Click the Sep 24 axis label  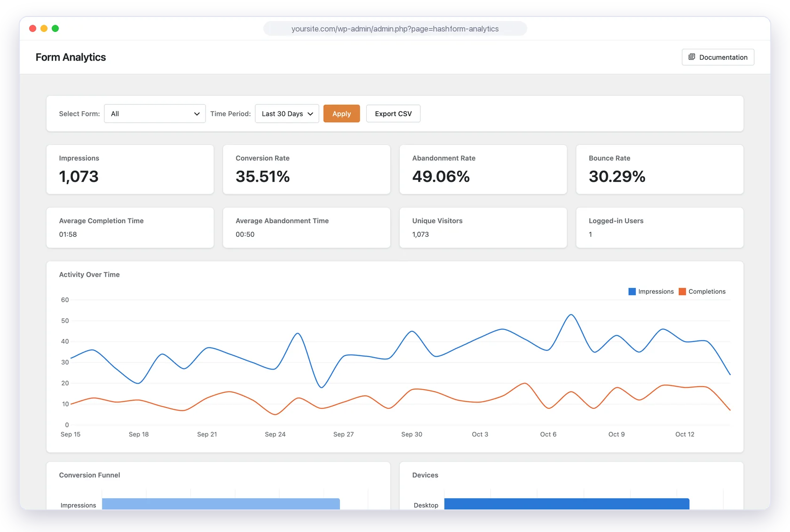(x=275, y=434)
